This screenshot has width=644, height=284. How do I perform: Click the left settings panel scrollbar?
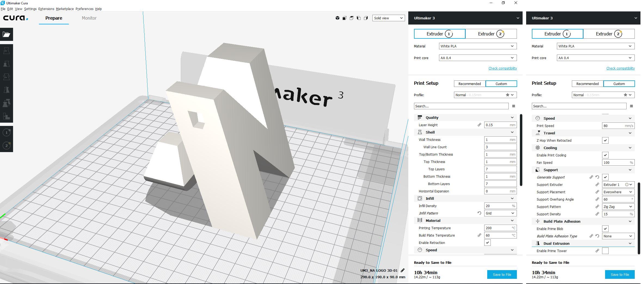[x=521, y=150]
